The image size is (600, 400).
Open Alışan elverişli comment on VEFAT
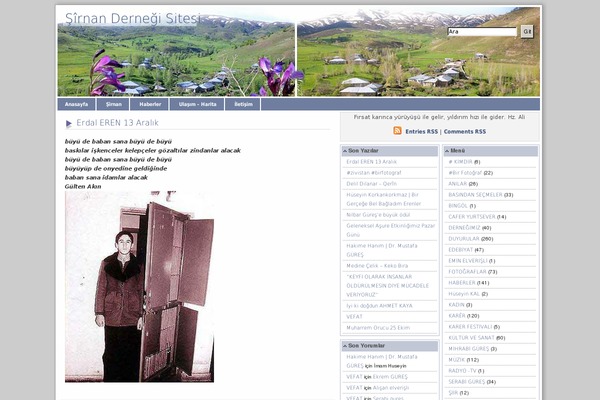(x=391, y=388)
